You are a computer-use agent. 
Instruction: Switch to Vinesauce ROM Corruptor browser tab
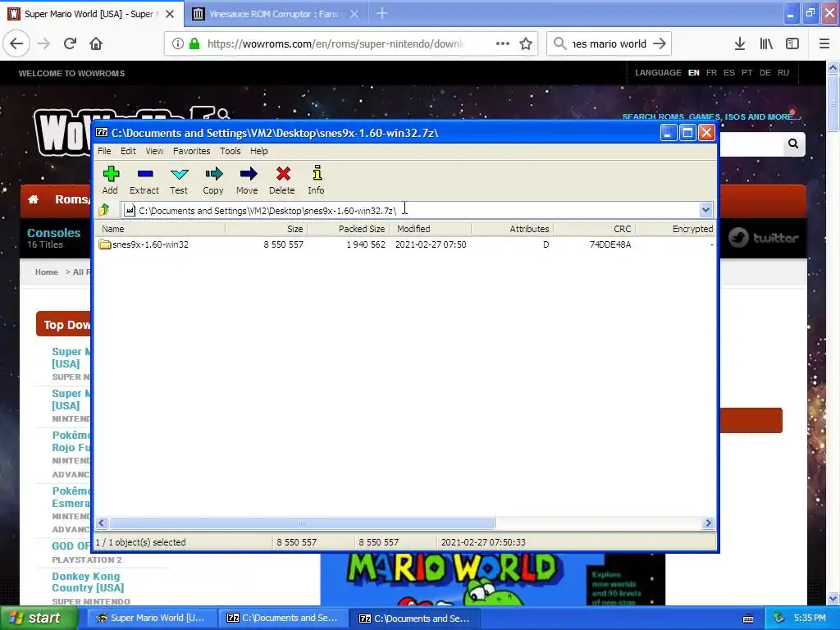click(275, 14)
